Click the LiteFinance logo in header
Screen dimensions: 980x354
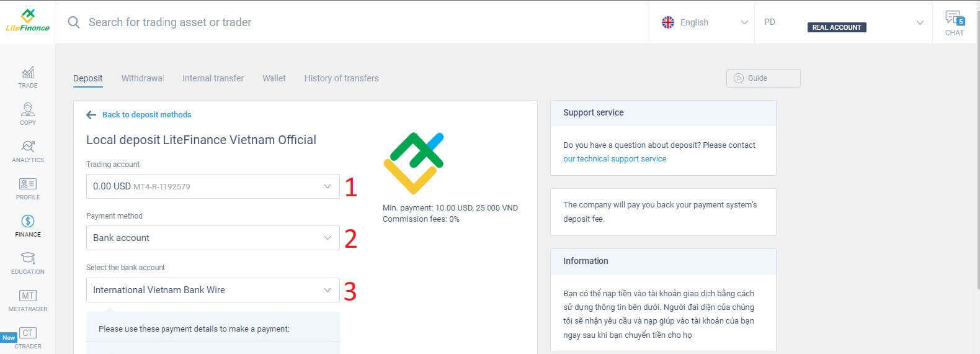pos(27,21)
